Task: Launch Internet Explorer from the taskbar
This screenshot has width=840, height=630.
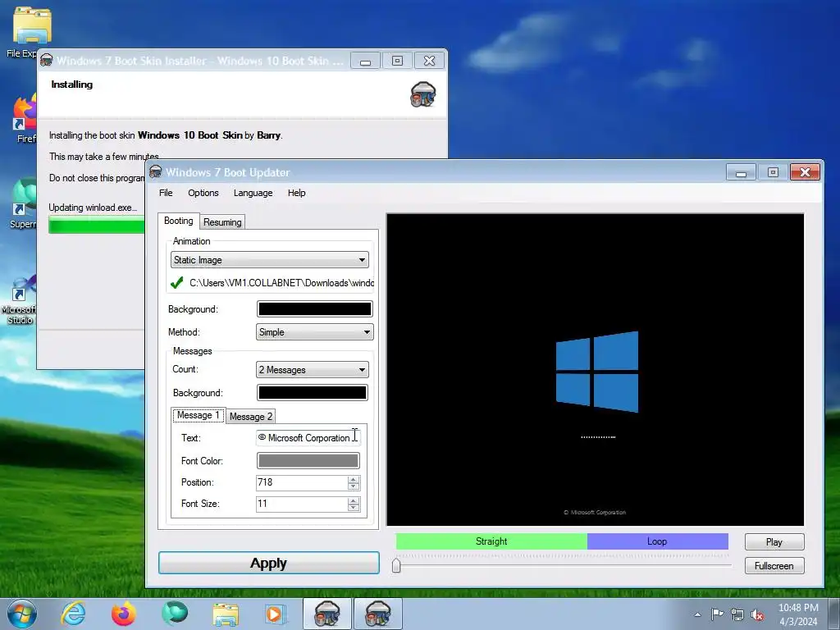Action: tap(73, 614)
